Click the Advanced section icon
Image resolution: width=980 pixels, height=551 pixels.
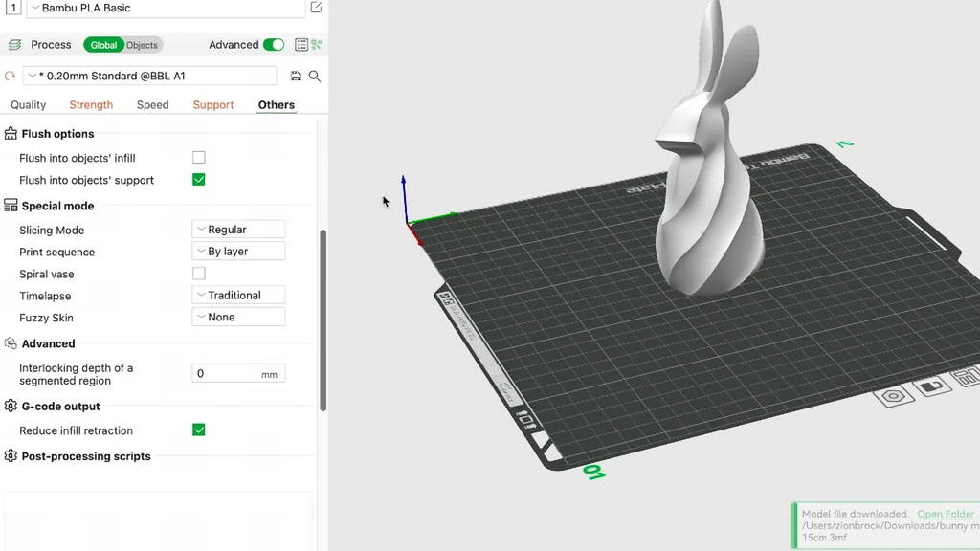pos(11,343)
